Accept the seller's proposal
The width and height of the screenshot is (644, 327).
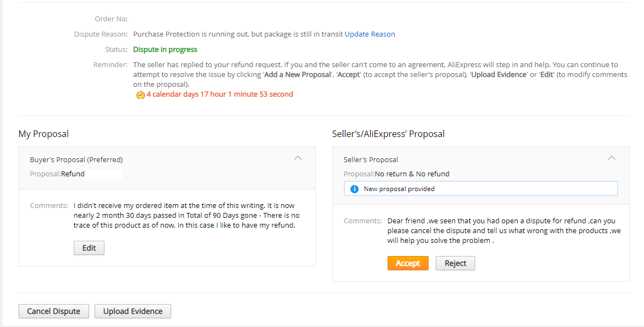pyautogui.click(x=408, y=264)
